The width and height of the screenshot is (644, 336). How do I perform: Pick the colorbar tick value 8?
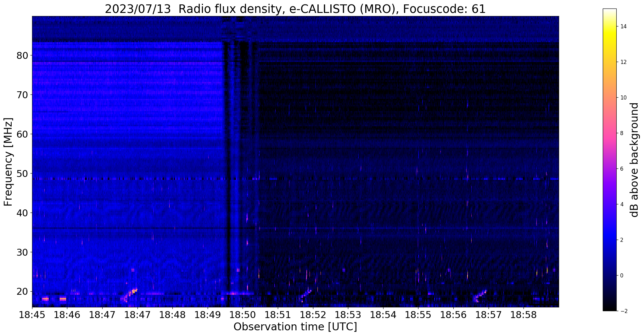[621, 133]
